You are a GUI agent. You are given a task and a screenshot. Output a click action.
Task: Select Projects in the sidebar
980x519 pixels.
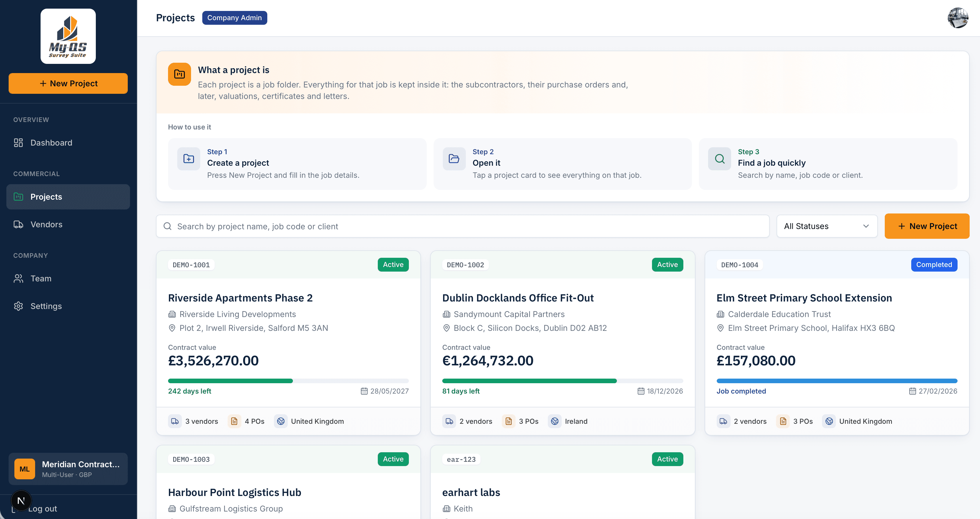point(68,197)
